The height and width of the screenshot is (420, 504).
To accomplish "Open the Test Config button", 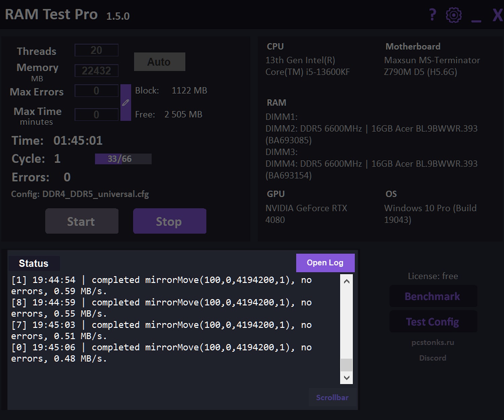I will (x=433, y=322).
